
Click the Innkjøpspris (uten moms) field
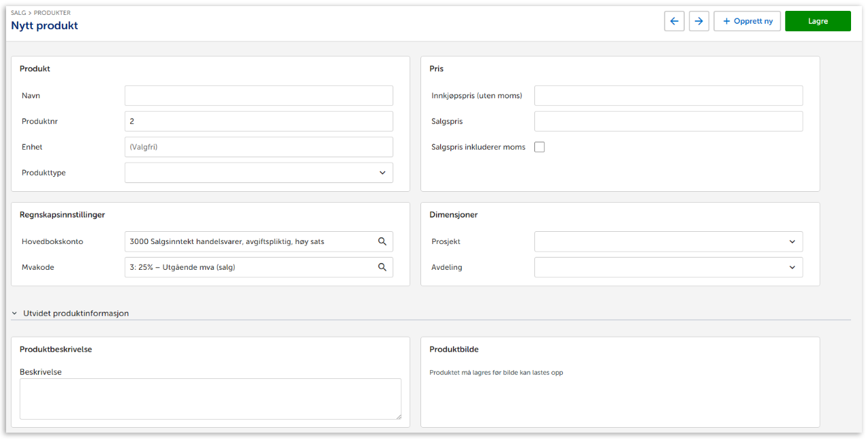[668, 96]
